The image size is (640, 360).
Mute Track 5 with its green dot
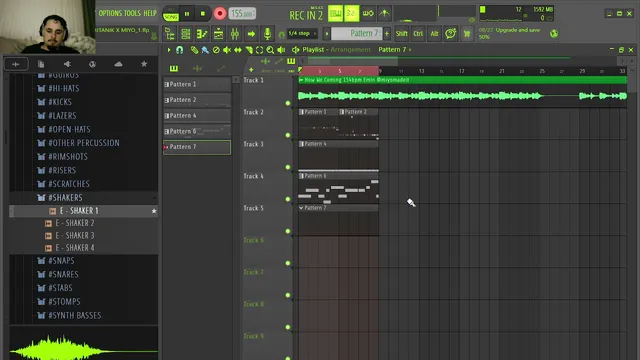288,231
